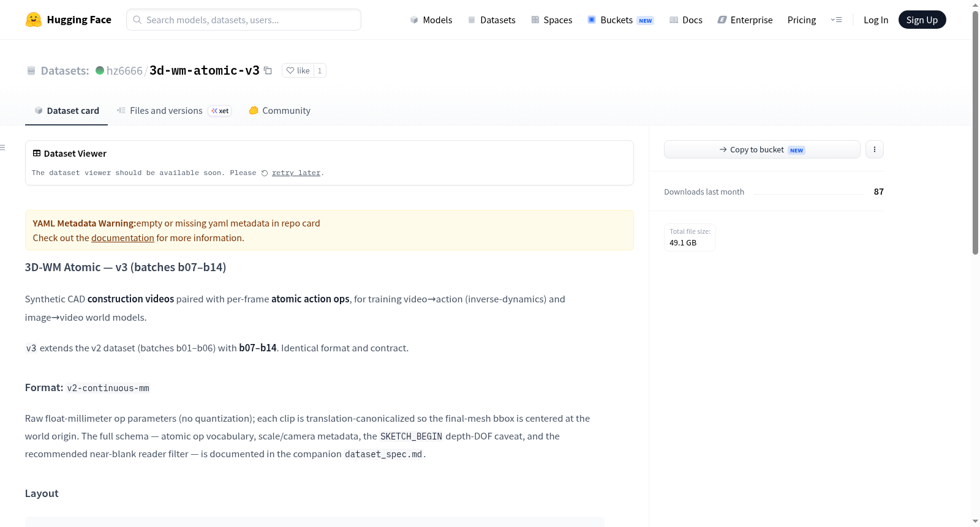Viewport: 980px width, 527px height.
Task: Click the retry refresh icon
Action: click(x=265, y=173)
